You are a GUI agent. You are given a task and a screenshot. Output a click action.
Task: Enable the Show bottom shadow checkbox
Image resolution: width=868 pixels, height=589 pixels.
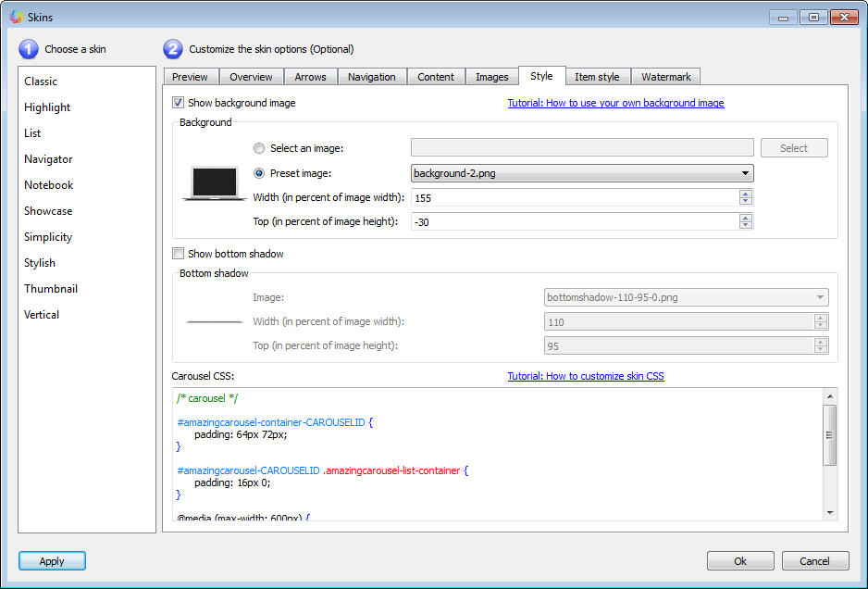pos(179,254)
